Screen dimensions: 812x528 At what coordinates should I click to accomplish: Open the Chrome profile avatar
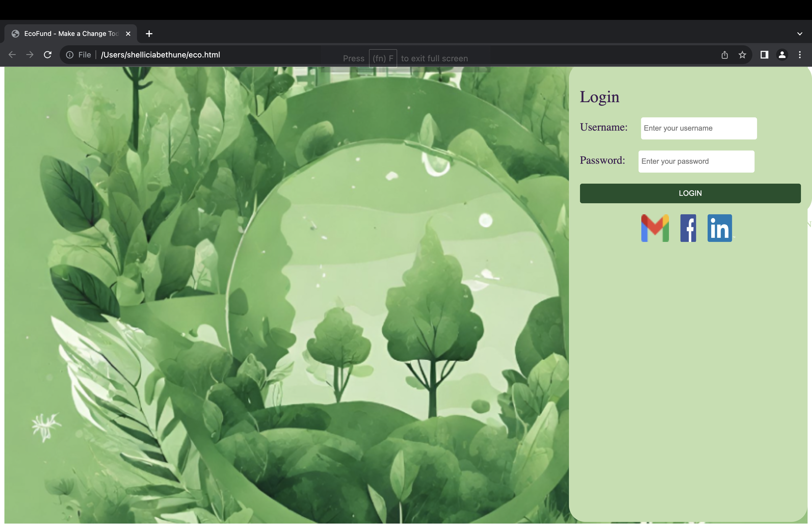[x=782, y=55]
